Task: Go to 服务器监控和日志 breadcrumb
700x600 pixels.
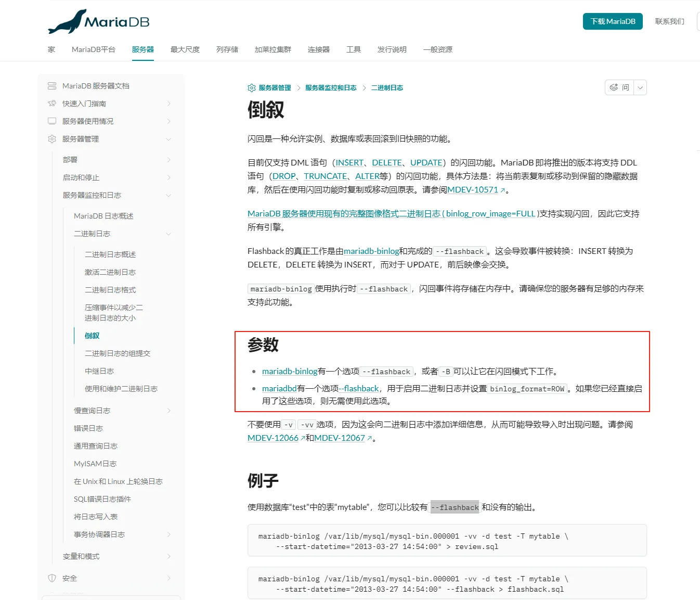Action: pyautogui.click(x=331, y=88)
